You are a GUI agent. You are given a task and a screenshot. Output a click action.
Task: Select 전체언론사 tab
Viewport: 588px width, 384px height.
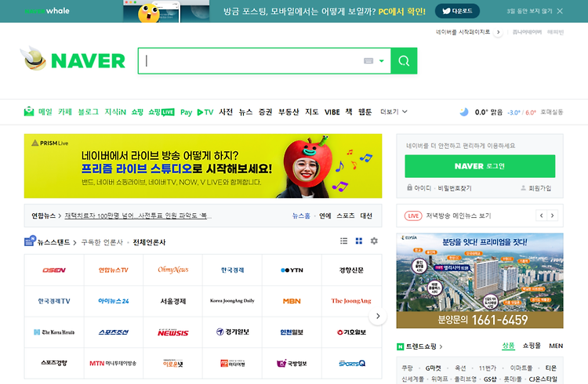click(x=149, y=242)
